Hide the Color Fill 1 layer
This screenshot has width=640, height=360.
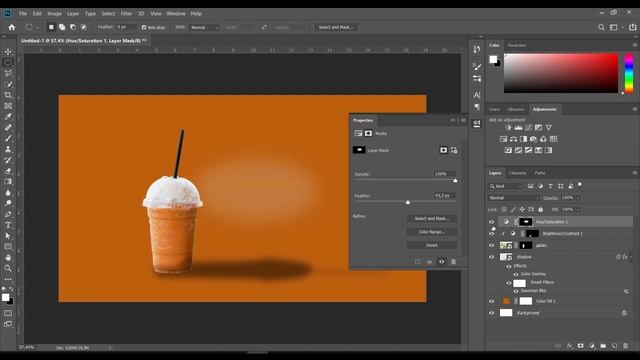click(491, 301)
